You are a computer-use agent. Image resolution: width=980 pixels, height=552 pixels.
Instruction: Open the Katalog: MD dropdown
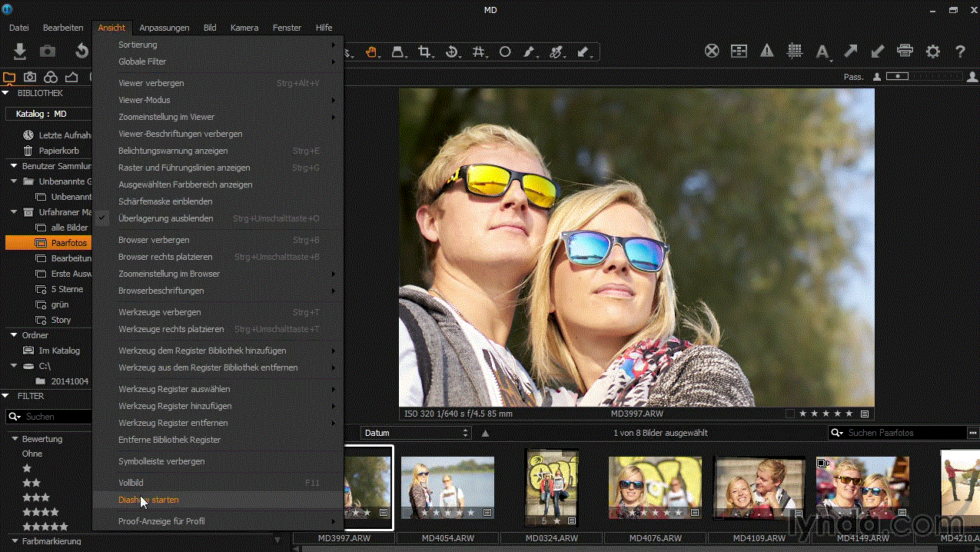(48, 114)
